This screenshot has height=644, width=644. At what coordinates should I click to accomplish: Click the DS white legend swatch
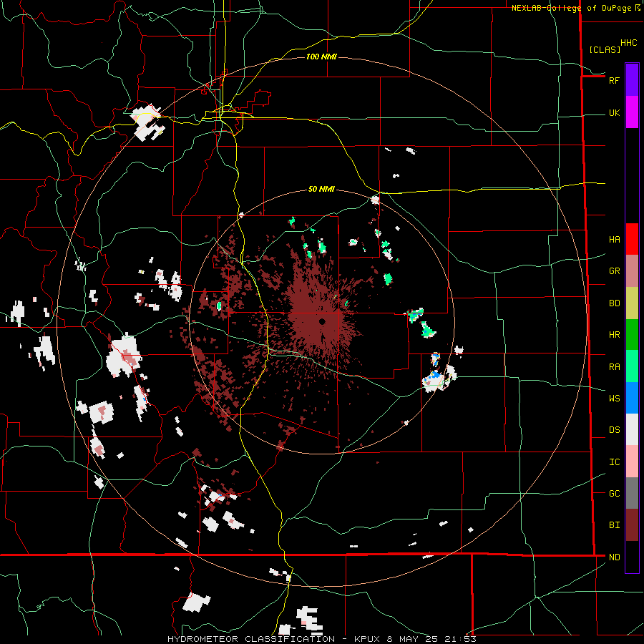click(x=632, y=429)
